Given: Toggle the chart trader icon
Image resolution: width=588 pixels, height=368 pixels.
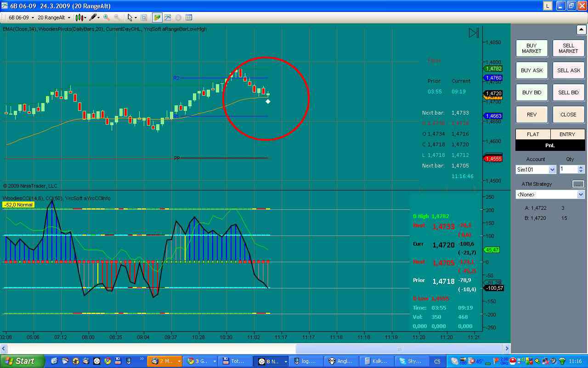Looking at the screenshot, I should pyautogui.click(x=157, y=17).
